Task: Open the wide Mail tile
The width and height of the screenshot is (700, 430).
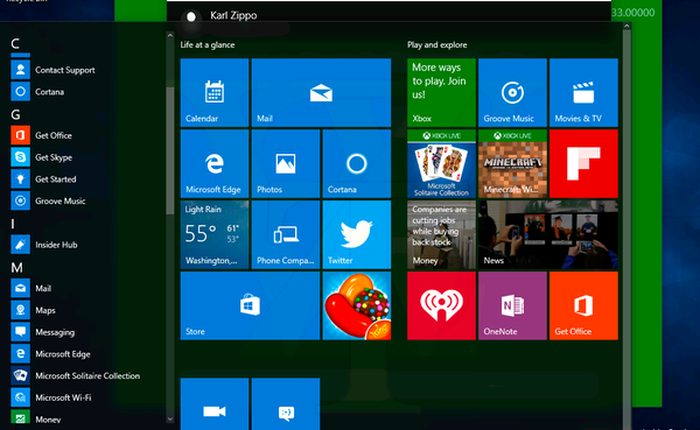Action: pyautogui.click(x=321, y=92)
